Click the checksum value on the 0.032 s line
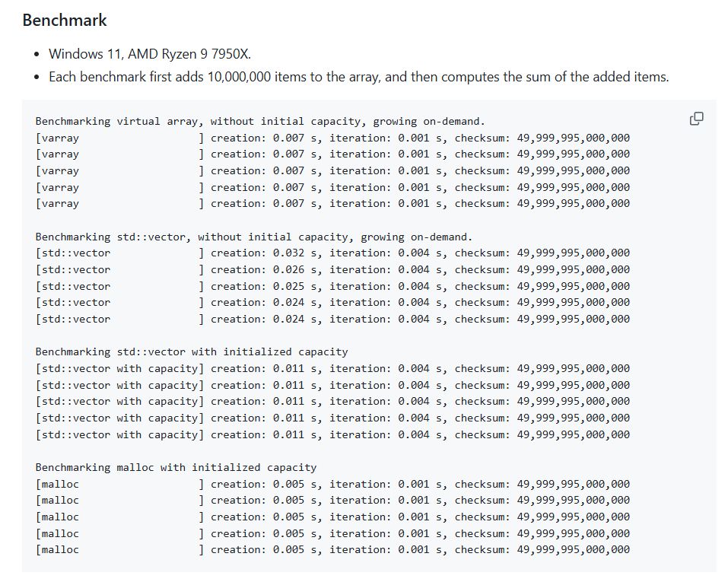The height and width of the screenshot is (582, 728). 574,253
